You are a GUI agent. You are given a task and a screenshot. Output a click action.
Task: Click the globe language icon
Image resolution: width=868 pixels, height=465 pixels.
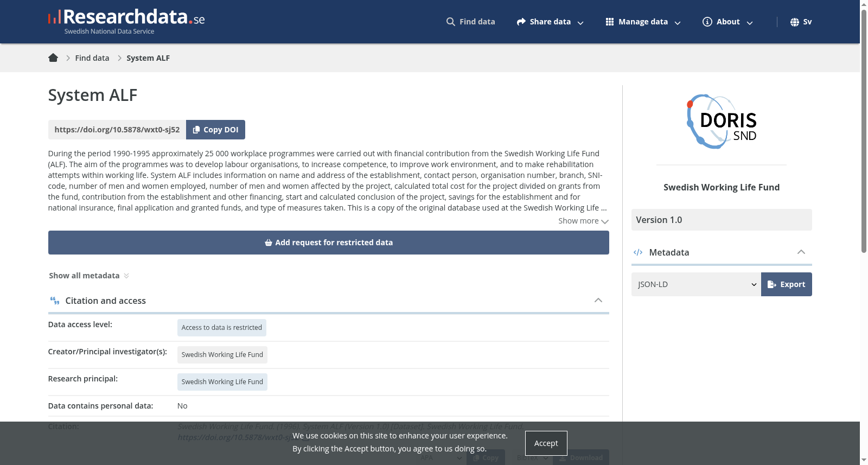[x=795, y=22]
